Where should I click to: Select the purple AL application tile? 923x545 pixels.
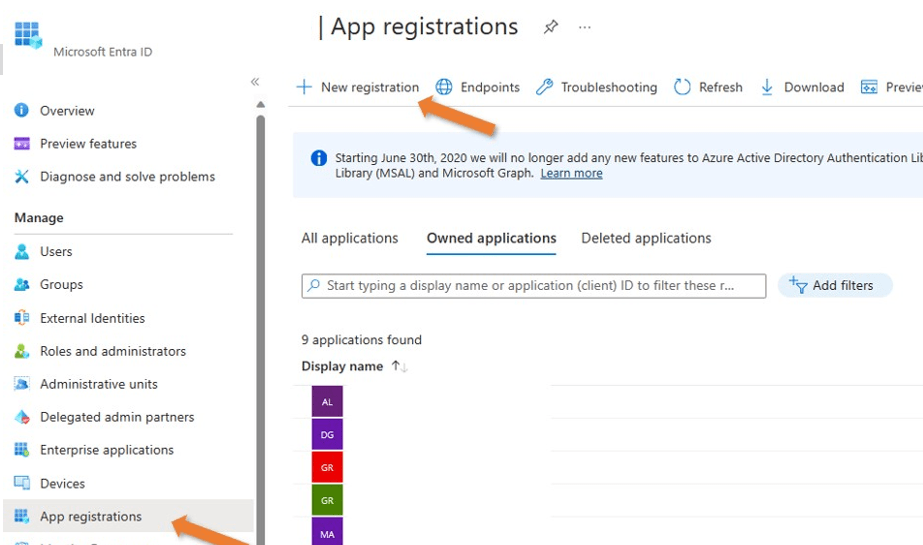point(327,402)
